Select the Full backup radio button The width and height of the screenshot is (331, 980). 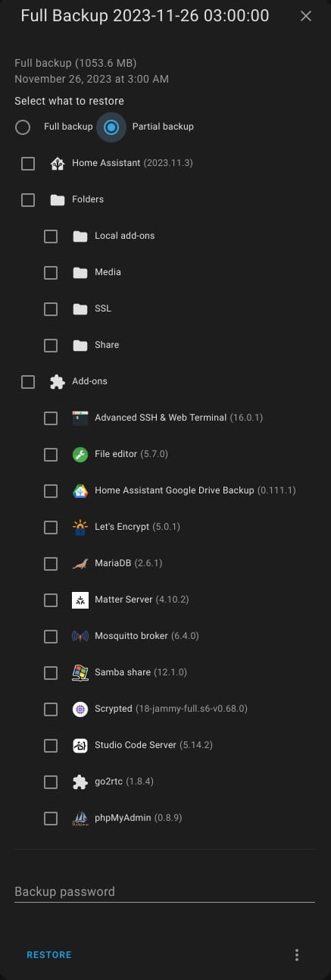[23, 127]
